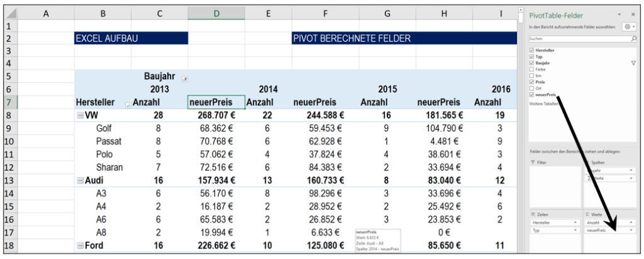Open Werte dropdown in Spalten area
The image size is (644, 259).
[x=630, y=179]
